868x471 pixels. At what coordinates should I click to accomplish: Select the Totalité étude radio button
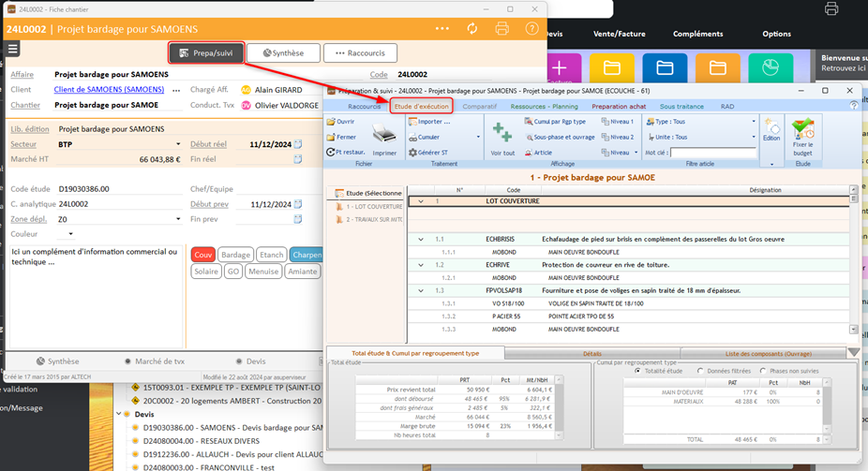coord(637,371)
